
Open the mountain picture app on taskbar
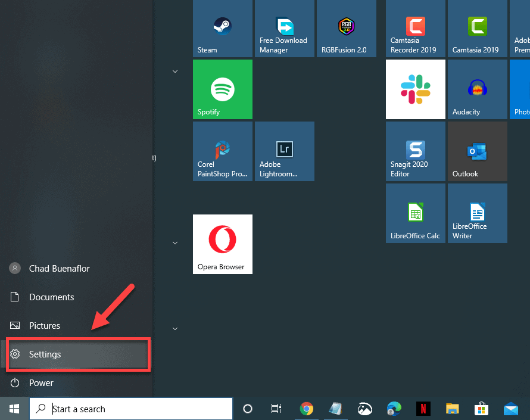tap(364, 409)
